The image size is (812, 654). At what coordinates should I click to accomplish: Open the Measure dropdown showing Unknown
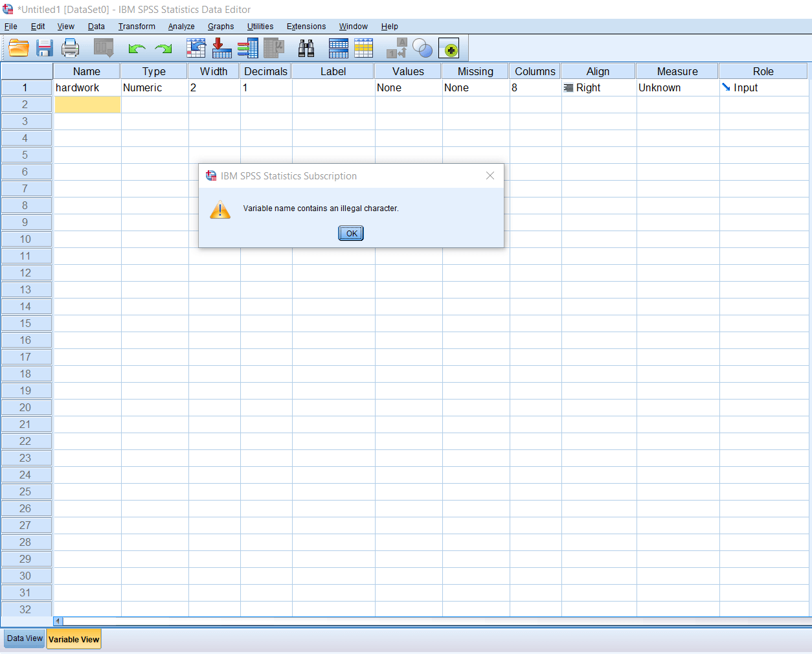coord(677,87)
